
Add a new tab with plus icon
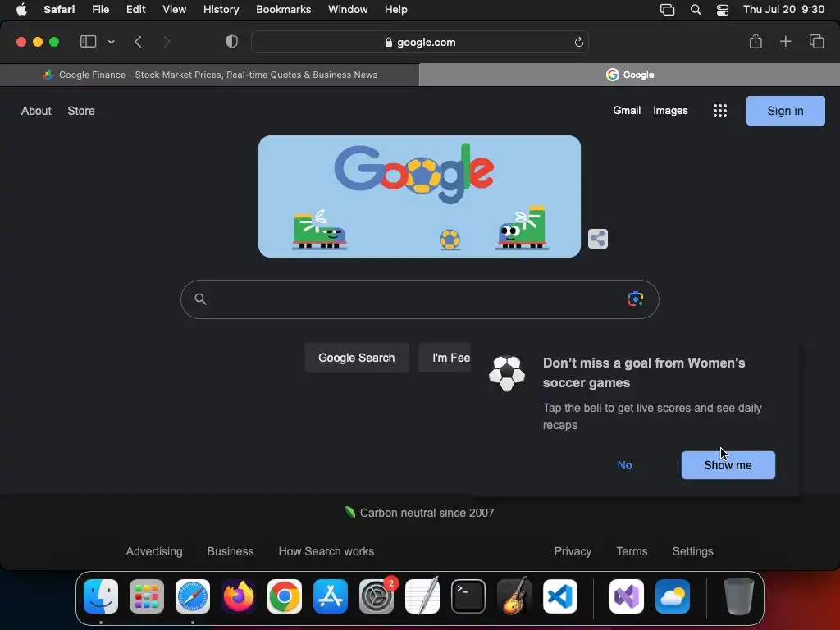785,41
